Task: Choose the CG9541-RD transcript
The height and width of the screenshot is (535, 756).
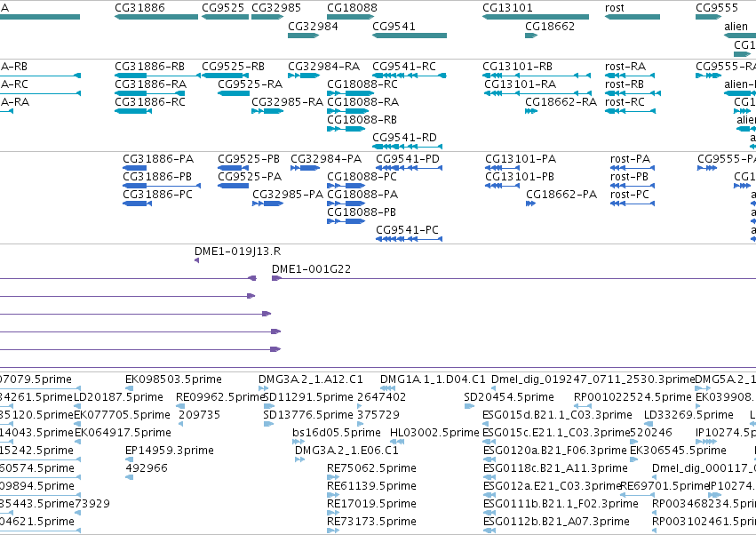Action: click(x=404, y=138)
